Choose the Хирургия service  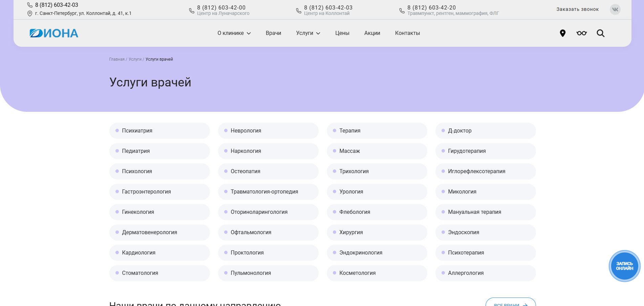click(x=377, y=232)
